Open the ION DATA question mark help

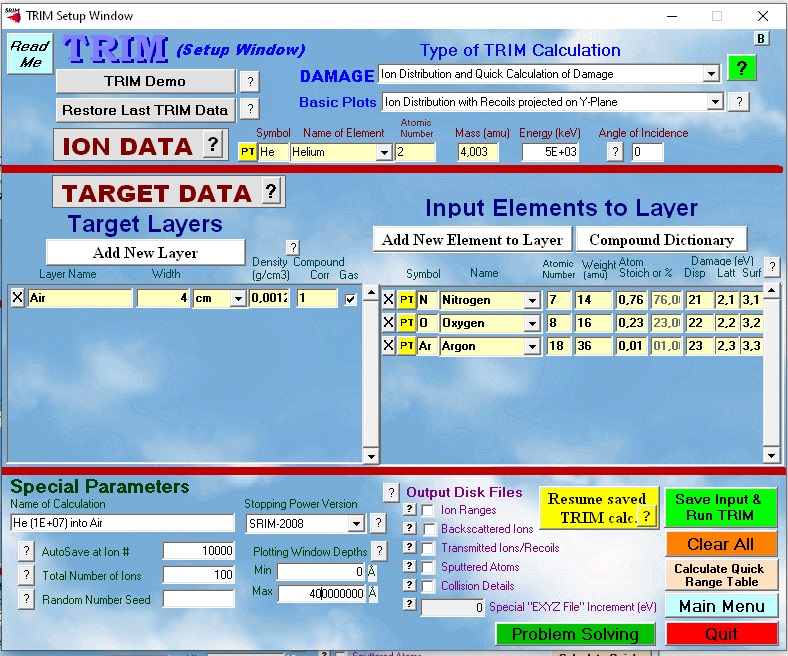click(213, 145)
